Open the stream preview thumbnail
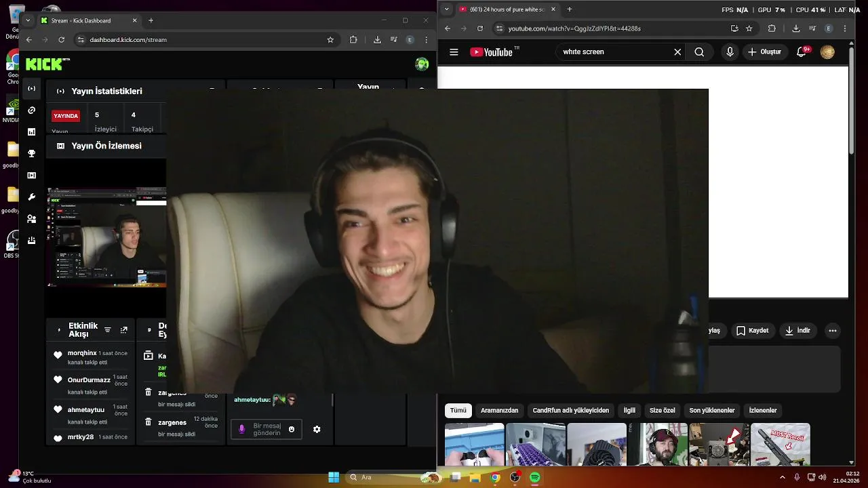Image resolution: width=868 pixels, height=488 pixels. tap(106, 237)
